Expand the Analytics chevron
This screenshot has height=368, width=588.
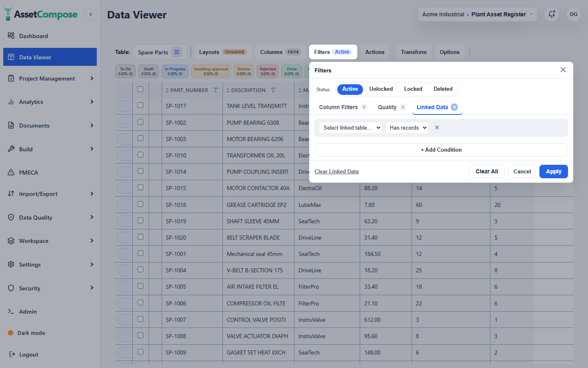[x=92, y=101]
